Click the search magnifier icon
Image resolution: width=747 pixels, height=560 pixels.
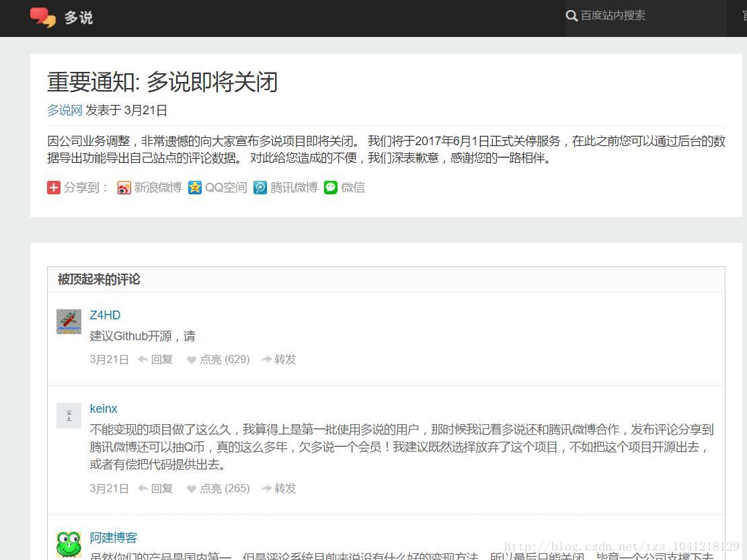click(x=572, y=15)
